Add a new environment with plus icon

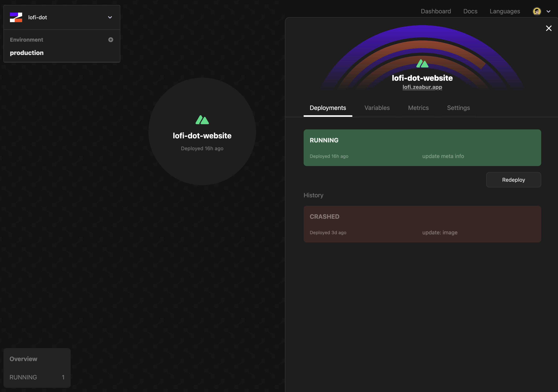[x=111, y=40]
